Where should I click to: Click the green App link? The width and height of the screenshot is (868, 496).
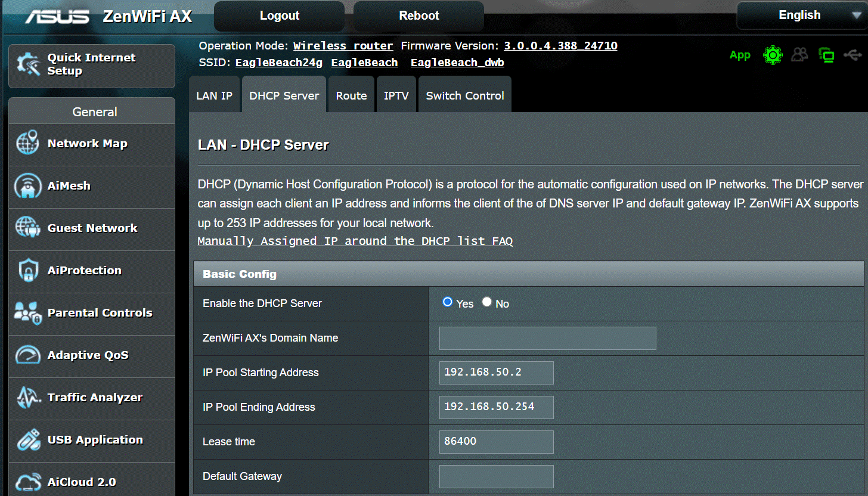tap(740, 55)
